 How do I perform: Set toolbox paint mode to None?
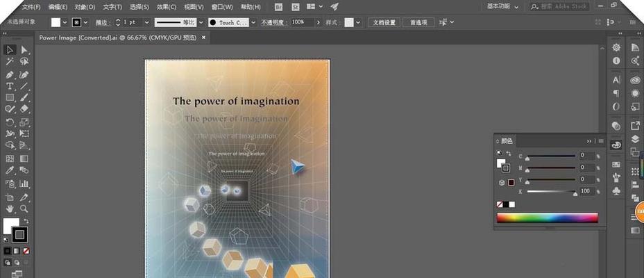26,250
